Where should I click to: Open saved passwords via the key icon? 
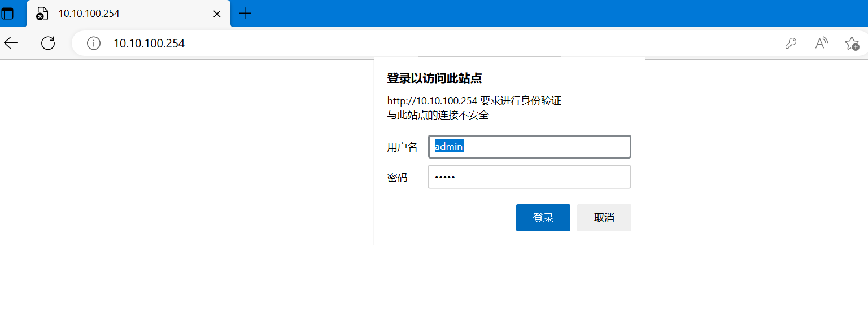(x=791, y=43)
